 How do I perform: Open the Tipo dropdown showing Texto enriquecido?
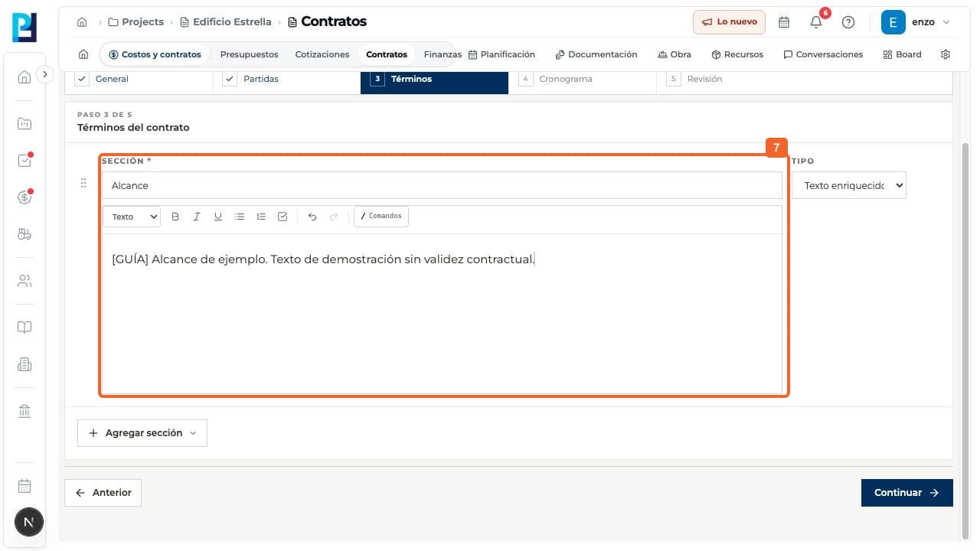(849, 185)
